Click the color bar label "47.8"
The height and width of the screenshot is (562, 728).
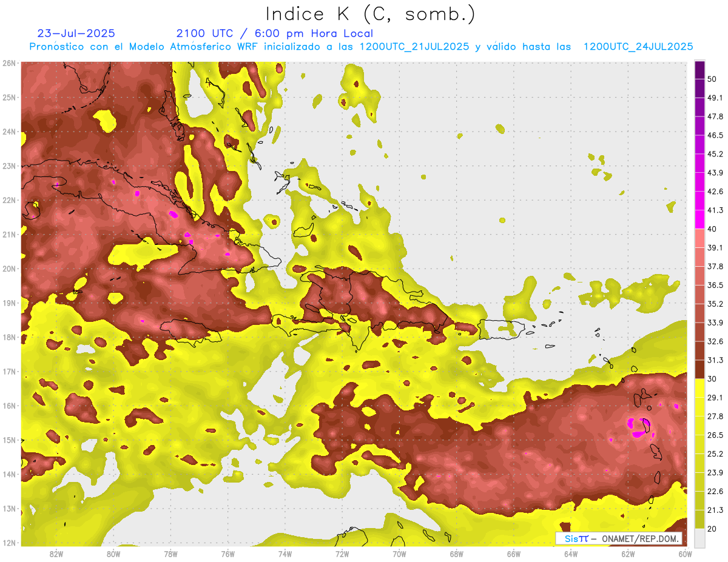click(715, 116)
